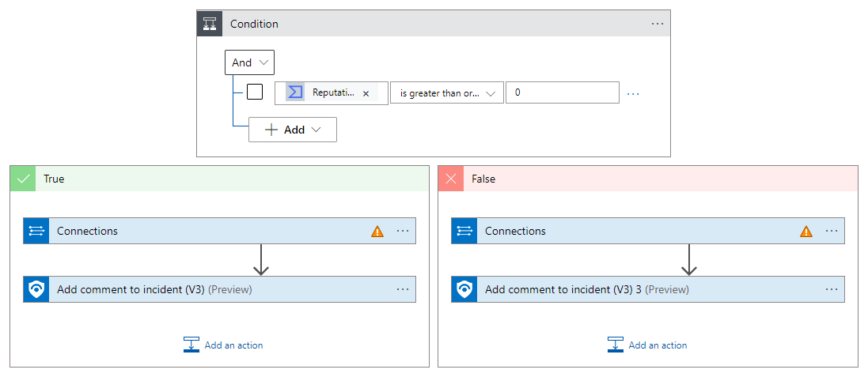Click the warning icon on False branch Connections
This screenshot has height=377, width=868.
click(806, 232)
